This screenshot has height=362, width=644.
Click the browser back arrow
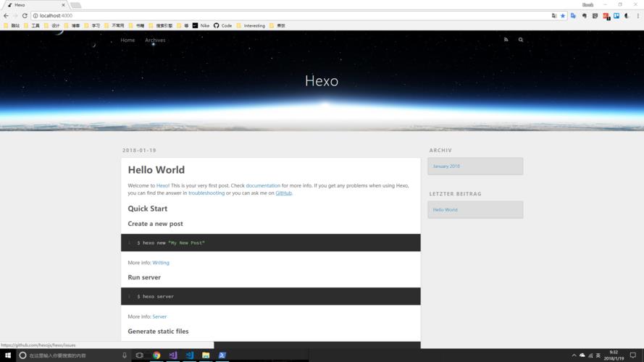pyautogui.click(x=6, y=15)
